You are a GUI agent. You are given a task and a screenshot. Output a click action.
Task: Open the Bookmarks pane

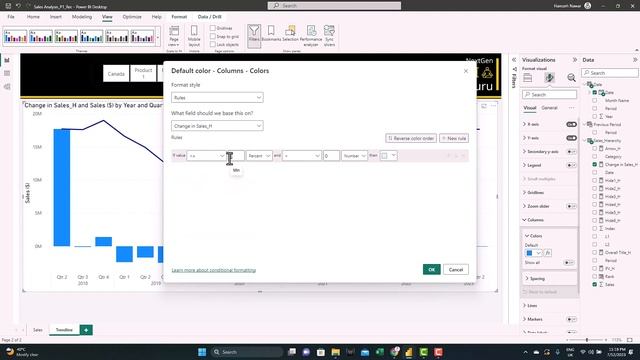[x=271, y=34]
